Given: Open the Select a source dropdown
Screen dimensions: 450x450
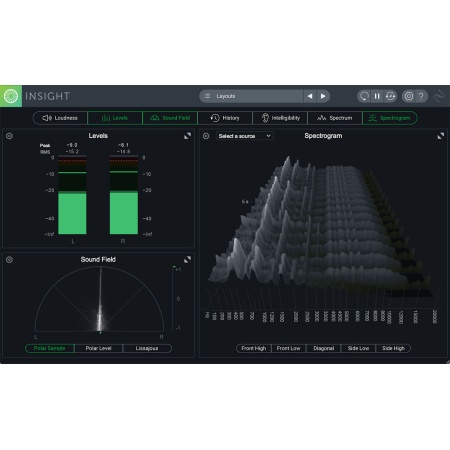Looking at the screenshot, I should [x=245, y=136].
